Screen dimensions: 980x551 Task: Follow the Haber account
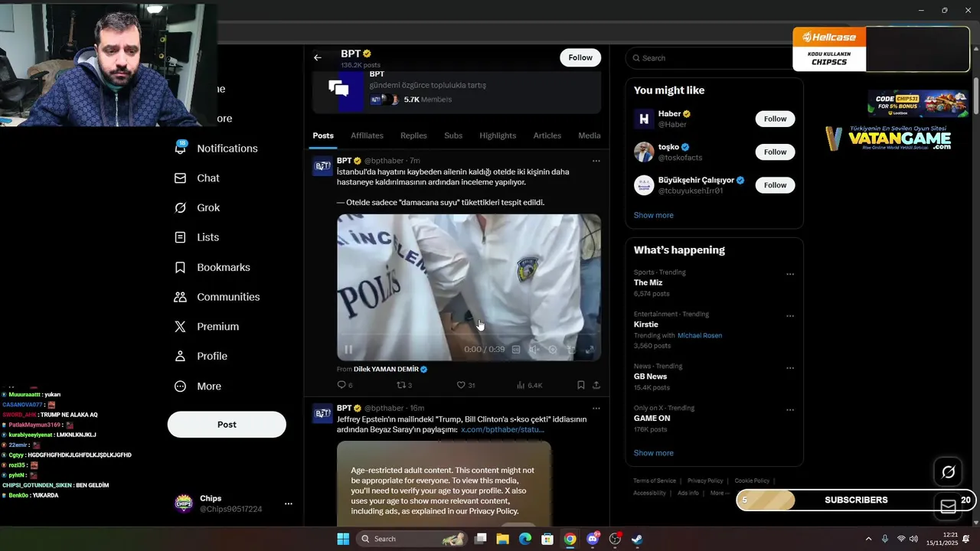click(775, 119)
